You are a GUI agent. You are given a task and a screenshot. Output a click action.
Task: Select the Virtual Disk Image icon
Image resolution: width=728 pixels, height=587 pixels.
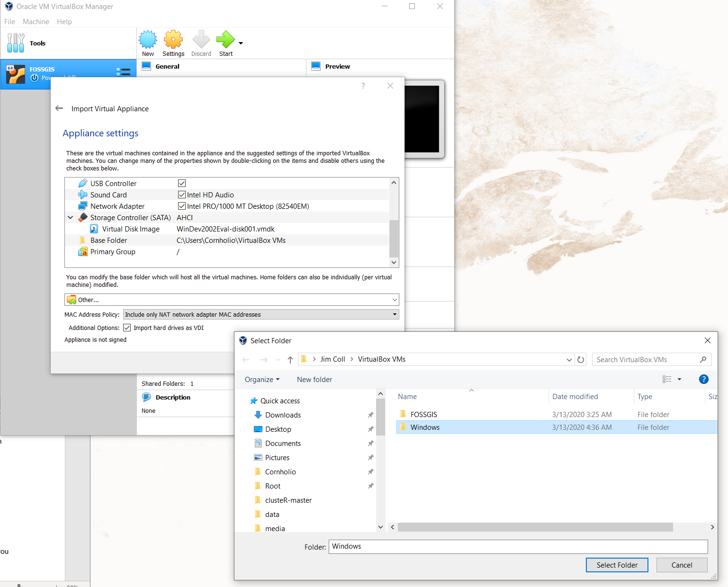click(x=94, y=229)
